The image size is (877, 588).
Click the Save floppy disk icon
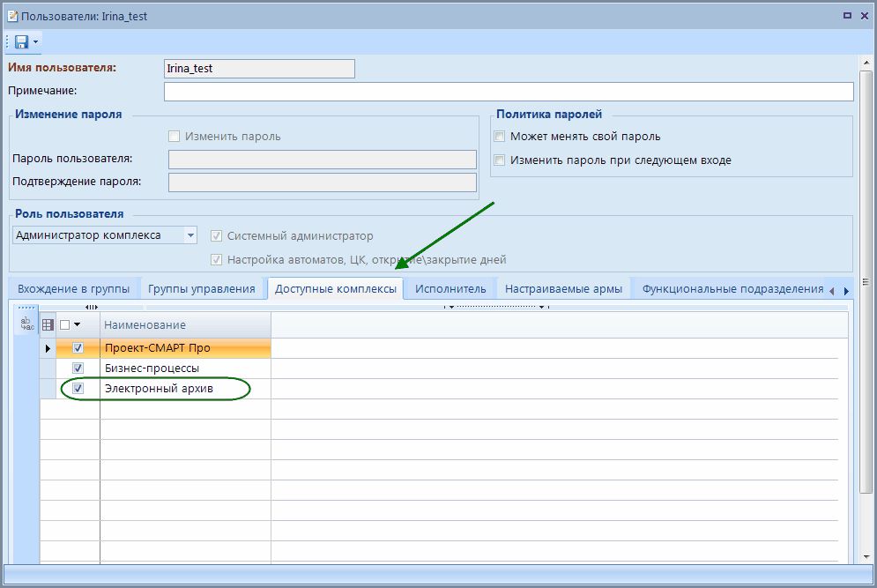21,41
